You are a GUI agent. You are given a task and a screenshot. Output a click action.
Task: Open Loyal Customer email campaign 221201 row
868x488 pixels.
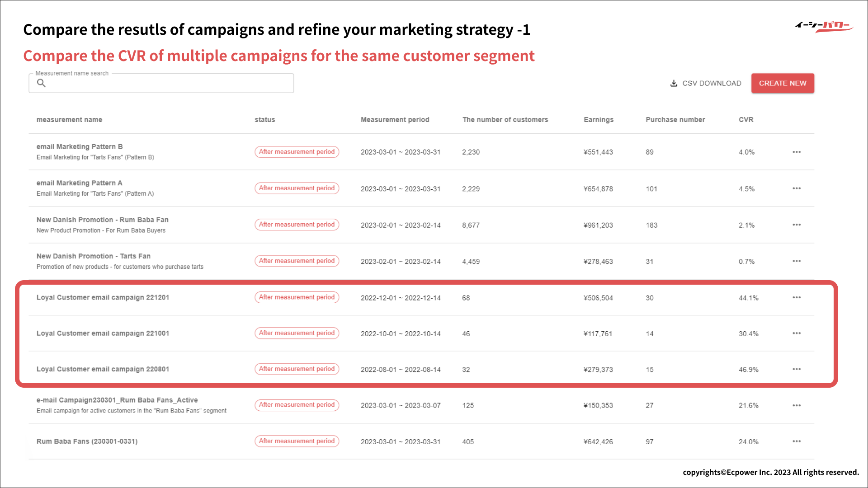coord(103,298)
